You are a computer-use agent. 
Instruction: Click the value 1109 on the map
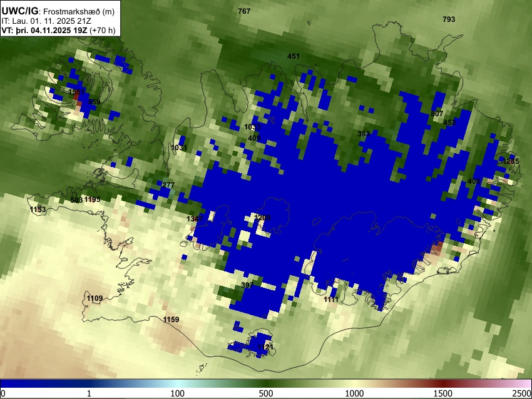[95, 298]
